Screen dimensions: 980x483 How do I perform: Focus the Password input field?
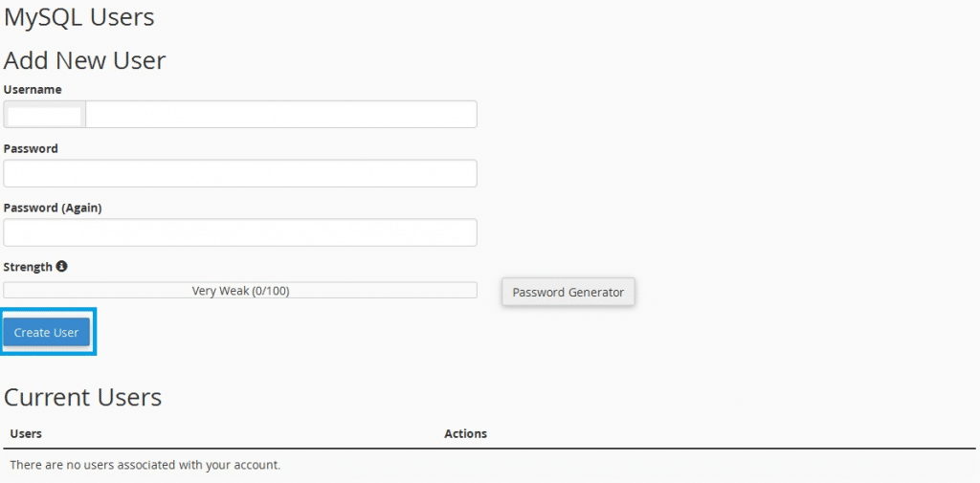240,174
